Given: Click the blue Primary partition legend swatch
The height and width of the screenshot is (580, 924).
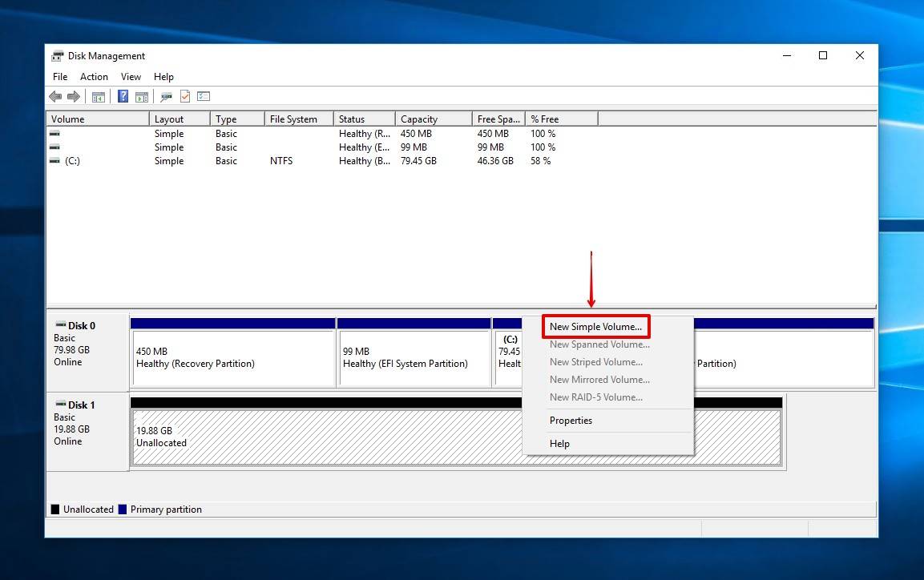Looking at the screenshot, I should (x=123, y=510).
